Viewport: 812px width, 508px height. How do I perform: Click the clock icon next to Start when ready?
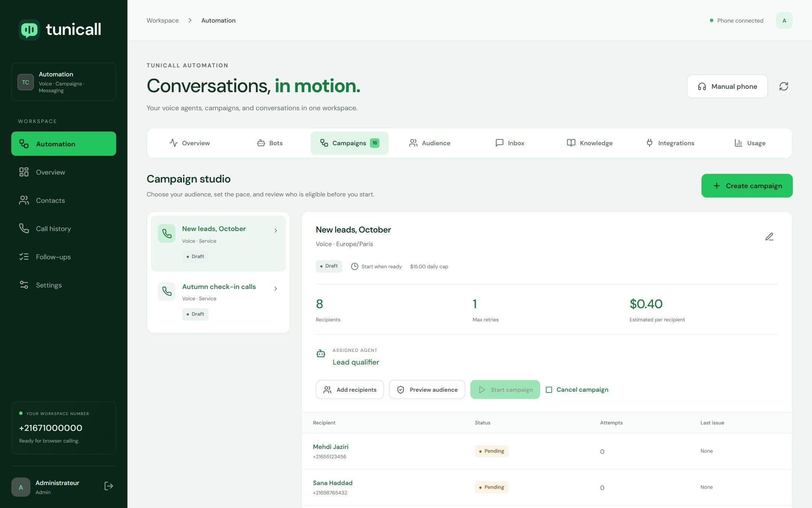[x=354, y=266]
